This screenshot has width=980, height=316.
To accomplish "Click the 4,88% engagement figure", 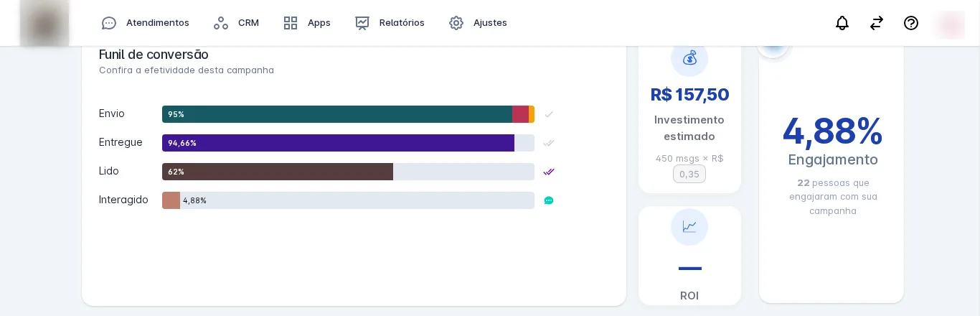I will point(832,131).
